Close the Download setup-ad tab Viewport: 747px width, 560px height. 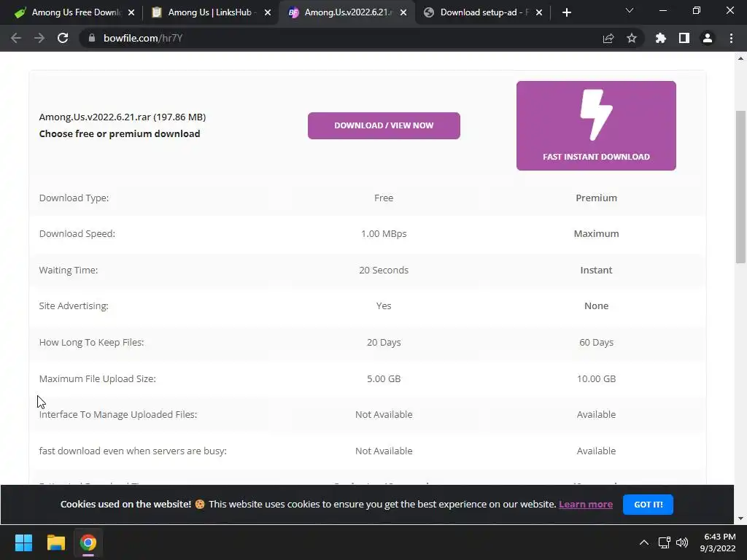[539, 12]
